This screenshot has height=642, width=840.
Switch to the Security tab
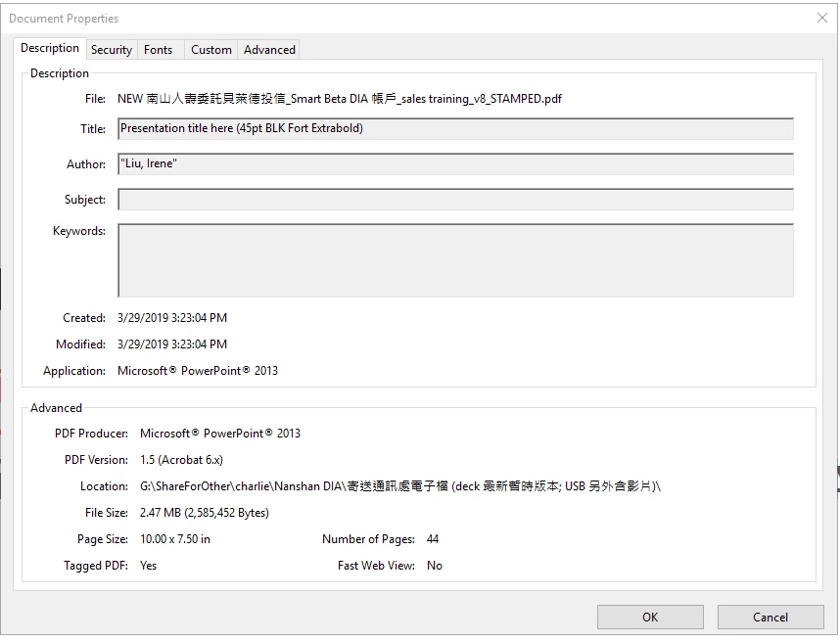point(112,50)
